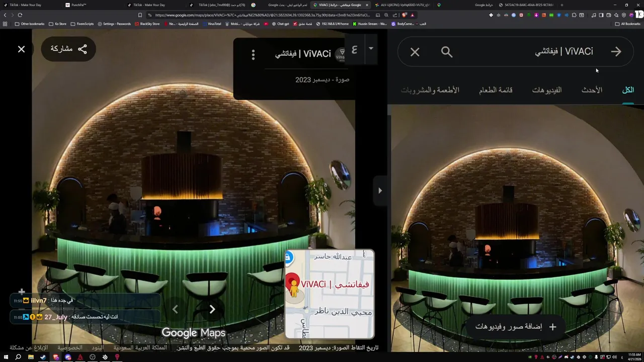This screenshot has height=362, width=644.
Task: Select the الأطعمة والمشروبات tab
Action: tap(430, 90)
